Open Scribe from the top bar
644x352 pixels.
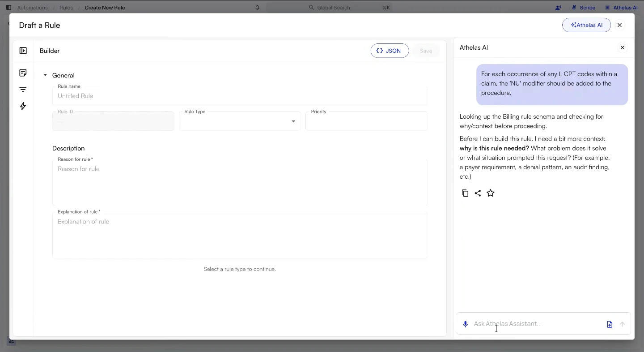(584, 8)
